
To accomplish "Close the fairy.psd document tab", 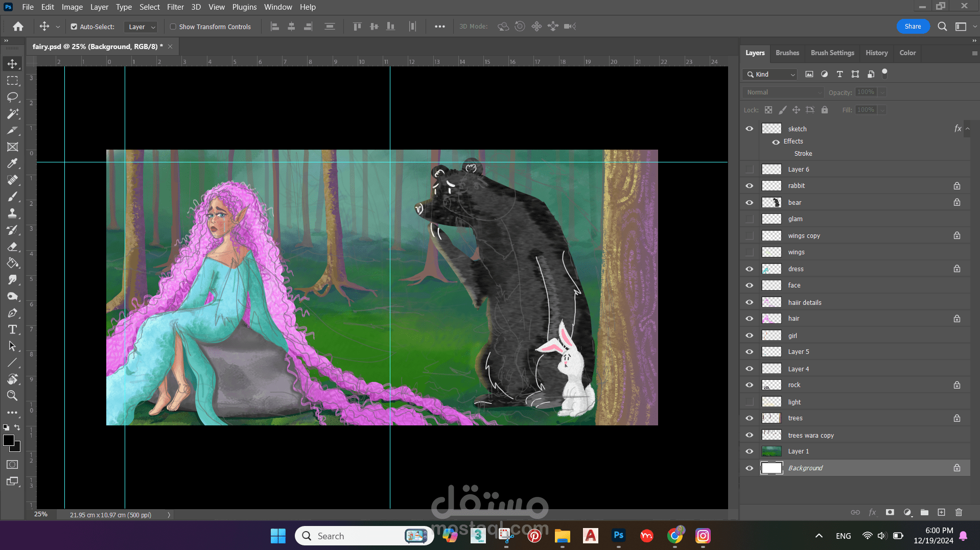I will coord(170,46).
